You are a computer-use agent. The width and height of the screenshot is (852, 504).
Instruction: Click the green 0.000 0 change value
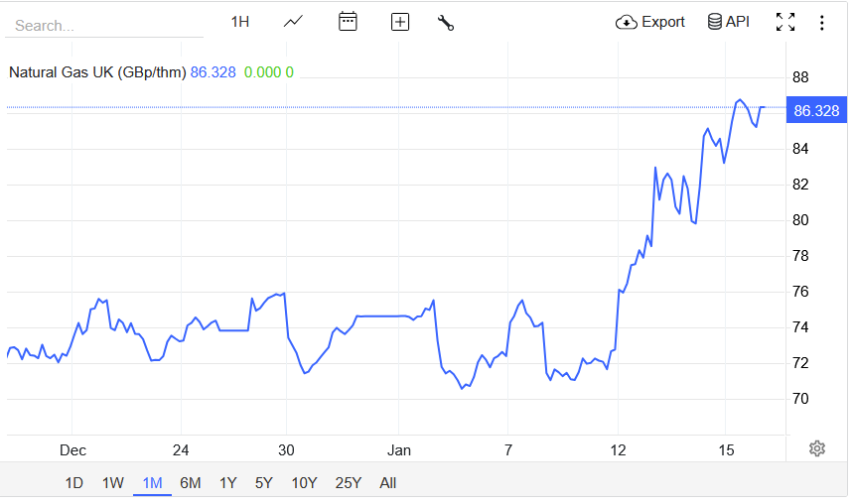[268, 72]
